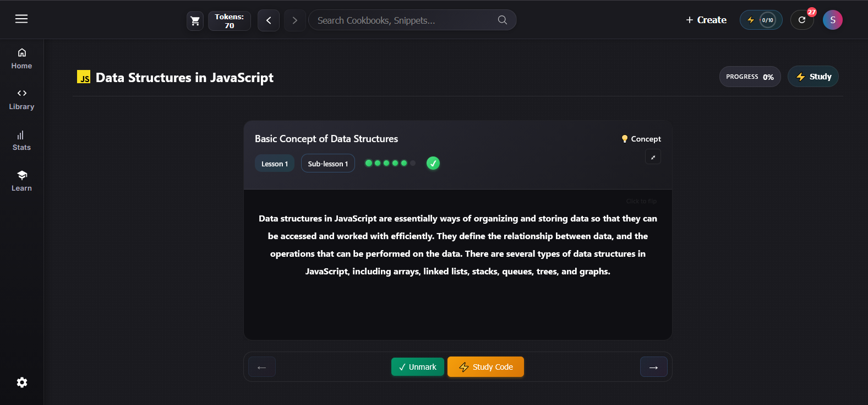Toggle the green completed checkmark
This screenshot has width=868, height=405.
coord(433,163)
